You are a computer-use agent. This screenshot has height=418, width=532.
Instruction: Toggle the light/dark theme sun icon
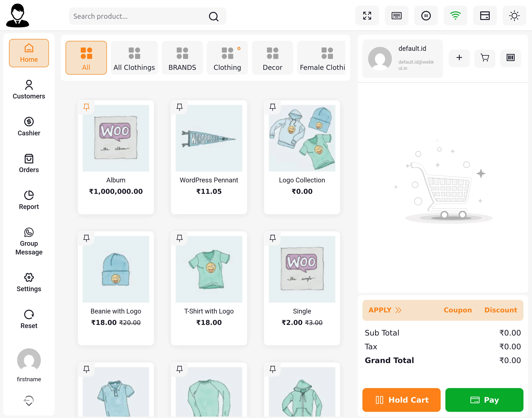(x=514, y=16)
